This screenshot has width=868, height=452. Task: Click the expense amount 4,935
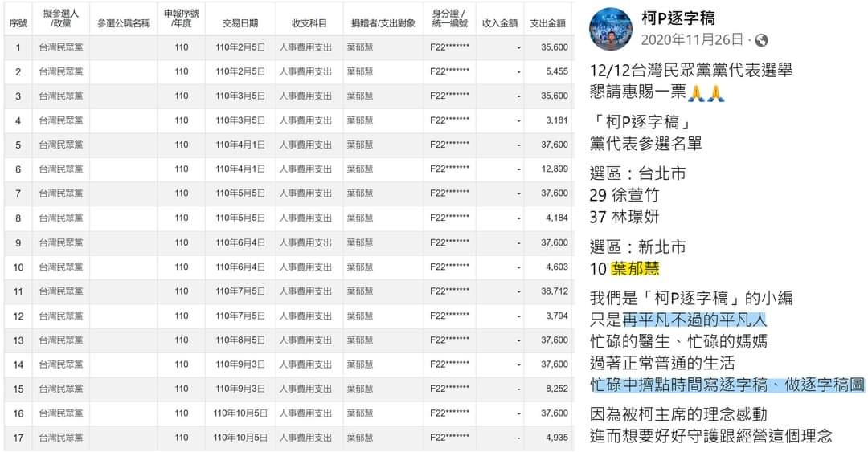[x=556, y=438]
